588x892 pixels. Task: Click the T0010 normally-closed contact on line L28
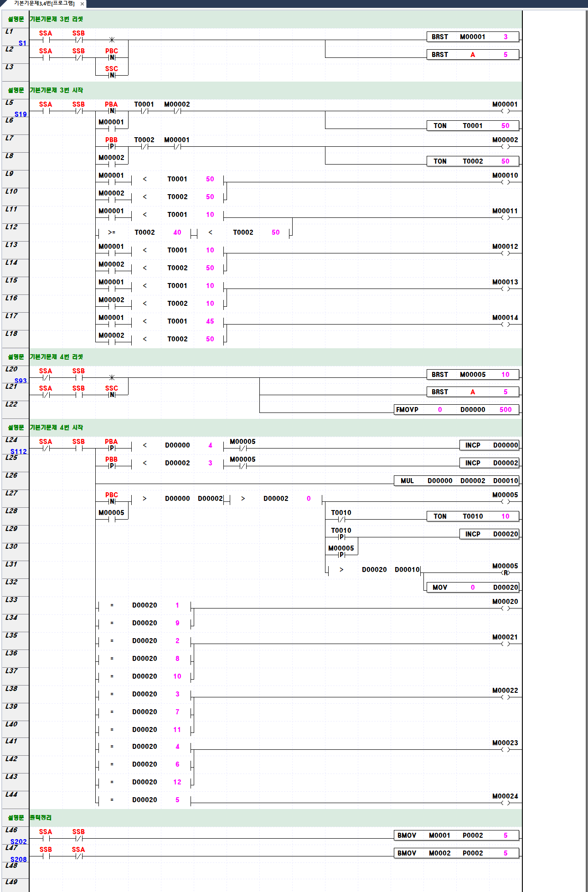(x=341, y=519)
